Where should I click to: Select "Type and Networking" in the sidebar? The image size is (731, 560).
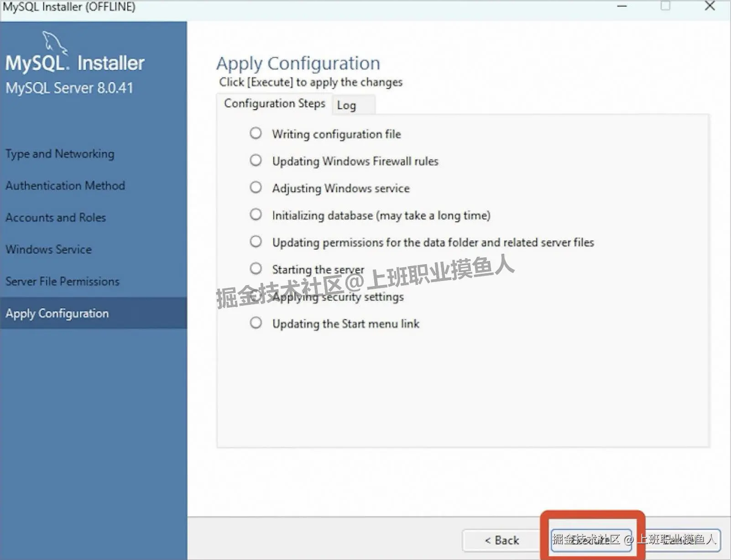(60, 153)
